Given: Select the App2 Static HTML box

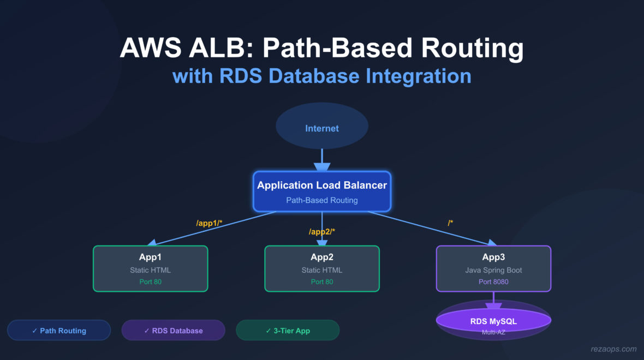Looking at the screenshot, I should tap(321, 268).
